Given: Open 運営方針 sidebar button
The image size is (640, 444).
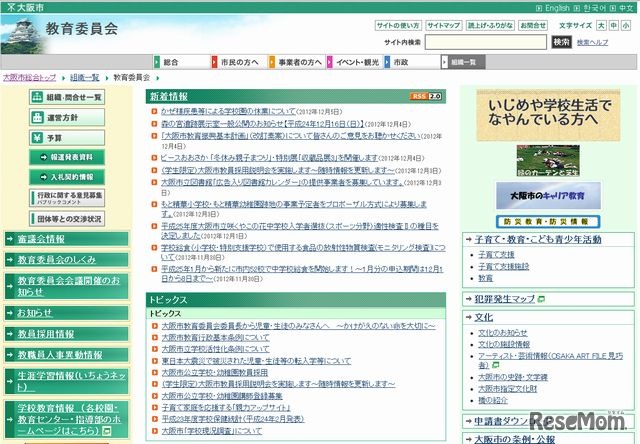Looking at the screenshot, I should point(67,118).
